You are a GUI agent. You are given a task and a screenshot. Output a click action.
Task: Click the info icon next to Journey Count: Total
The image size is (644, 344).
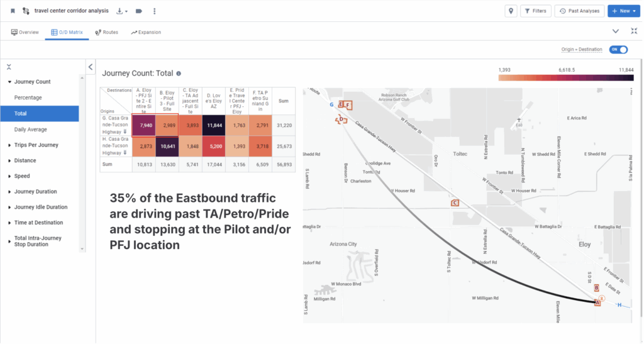click(179, 74)
